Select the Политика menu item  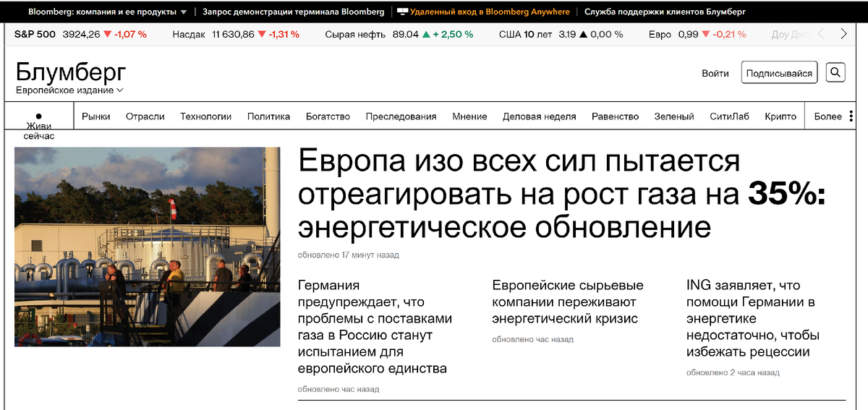pos(269,116)
